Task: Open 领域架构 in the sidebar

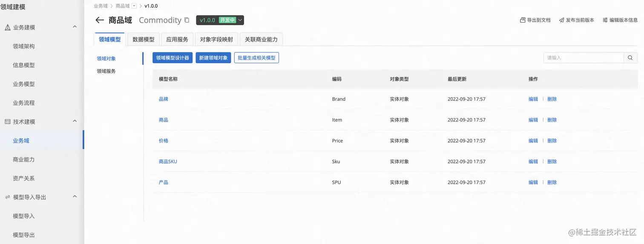Action: tap(24, 46)
